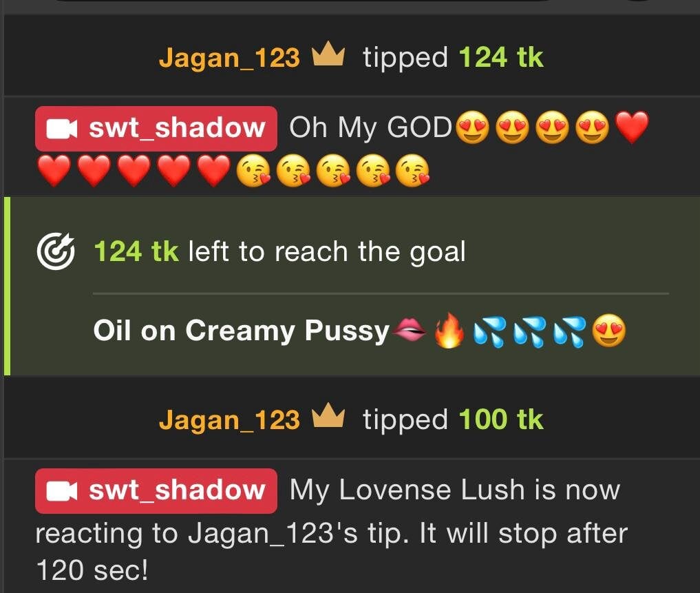Click the crown icon beside the 100 tk tip
700x593 pixels.
328,415
